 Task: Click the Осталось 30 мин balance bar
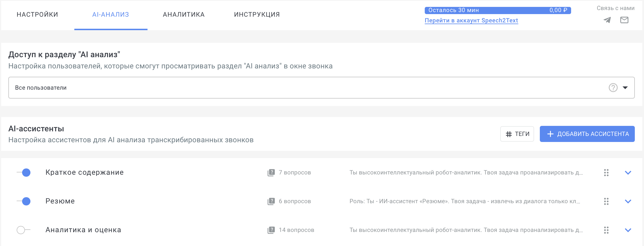click(498, 10)
